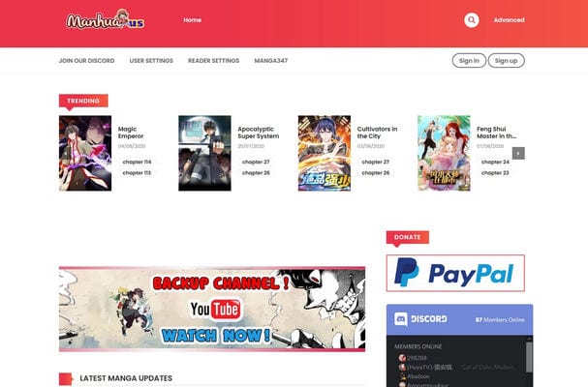
Task: Click the Trending section label
Action: (83, 101)
